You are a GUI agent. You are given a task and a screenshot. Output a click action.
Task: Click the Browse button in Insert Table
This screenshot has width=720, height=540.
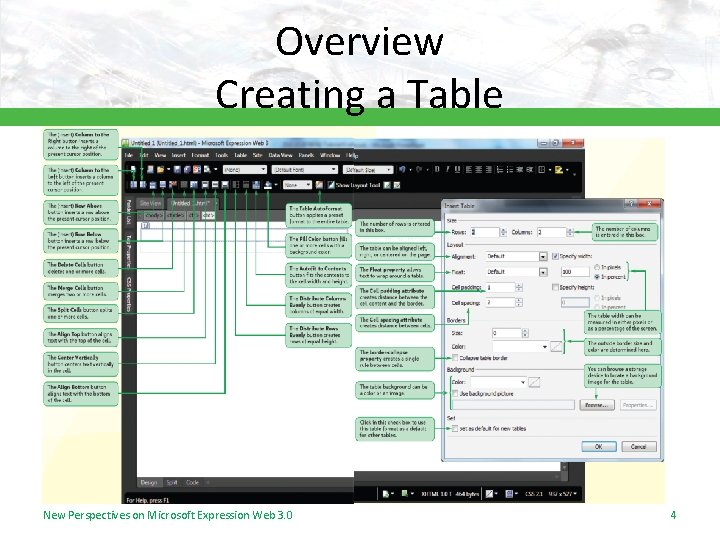pyautogui.click(x=596, y=405)
